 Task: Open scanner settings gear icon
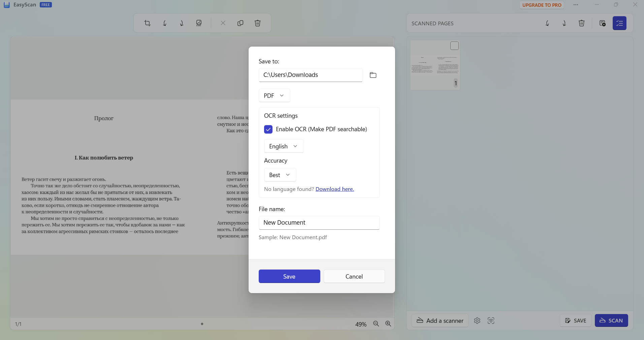point(477,320)
